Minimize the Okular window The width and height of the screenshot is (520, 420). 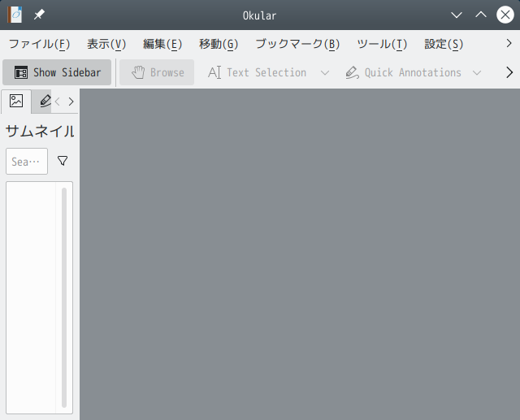click(x=457, y=15)
